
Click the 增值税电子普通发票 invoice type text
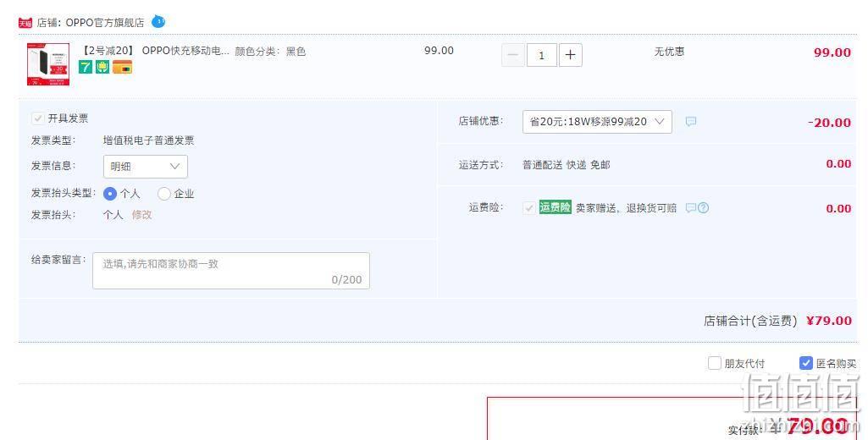coord(148,140)
